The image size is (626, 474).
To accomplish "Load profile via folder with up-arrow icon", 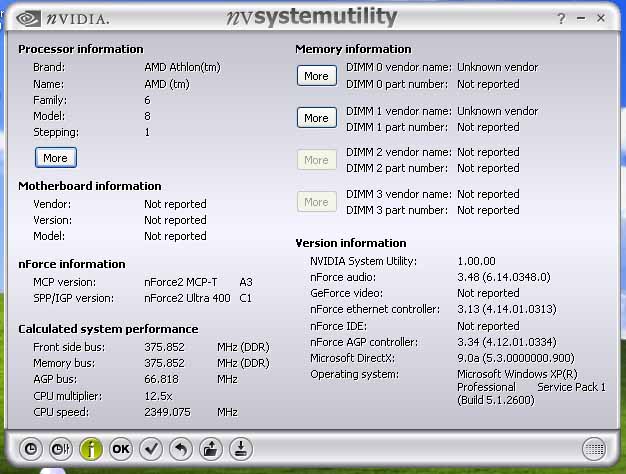I will coord(211,449).
